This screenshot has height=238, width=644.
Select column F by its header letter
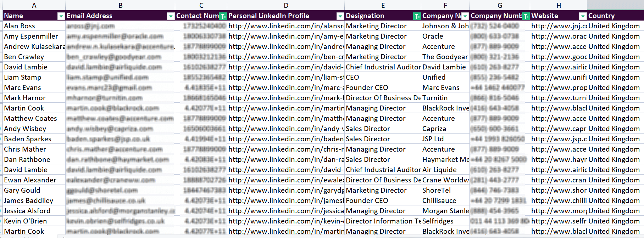point(445,5)
